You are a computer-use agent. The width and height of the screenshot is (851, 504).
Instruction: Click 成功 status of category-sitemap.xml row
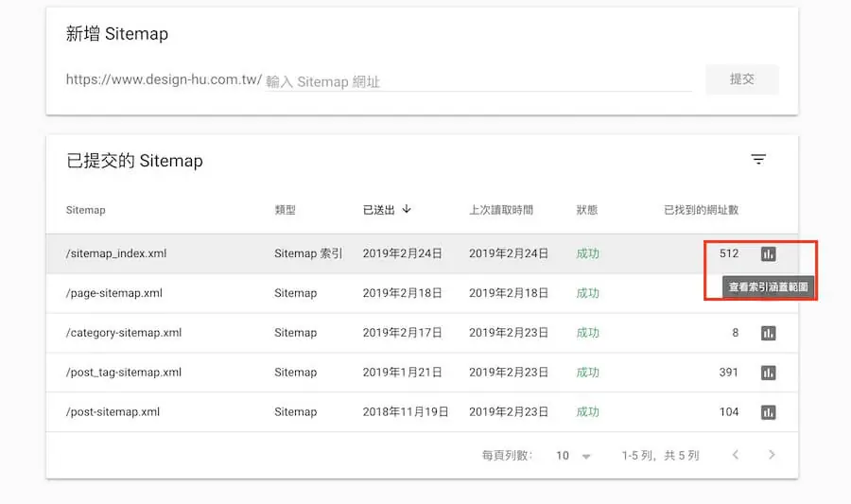pyautogui.click(x=588, y=333)
